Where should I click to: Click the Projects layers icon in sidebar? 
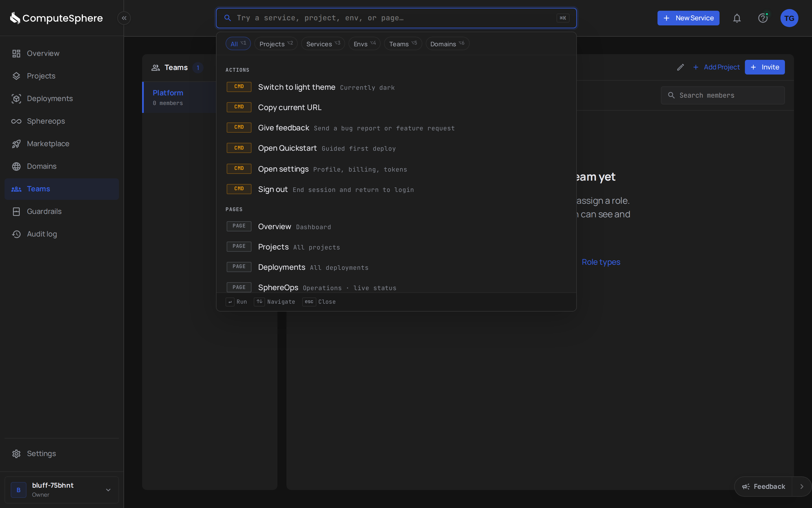pyautogui.click(x=16, y=76)
